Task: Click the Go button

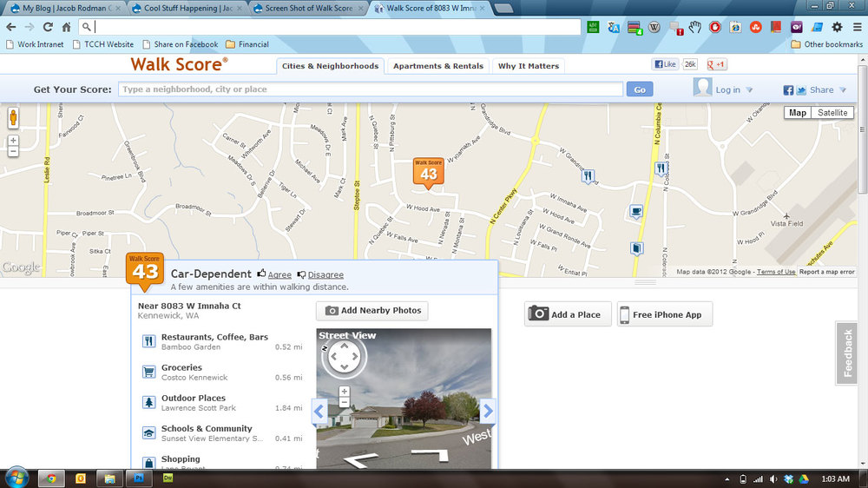Action: click(x=640, y=89)
